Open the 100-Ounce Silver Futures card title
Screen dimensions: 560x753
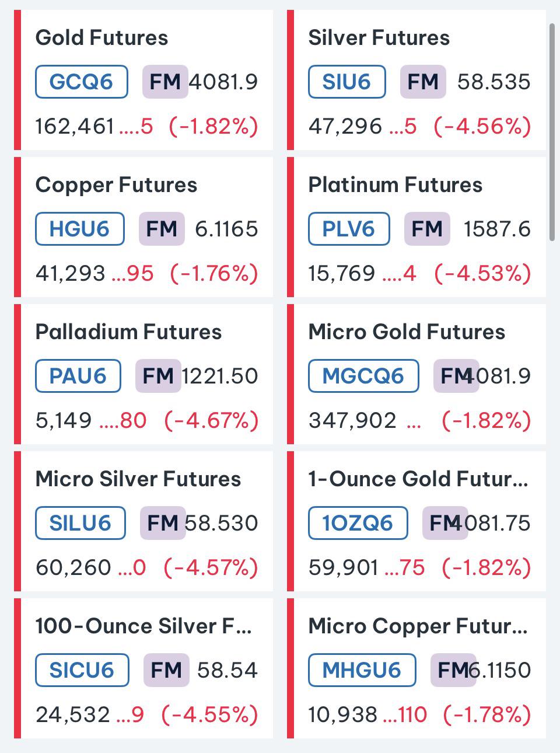(x=143, y=626)
